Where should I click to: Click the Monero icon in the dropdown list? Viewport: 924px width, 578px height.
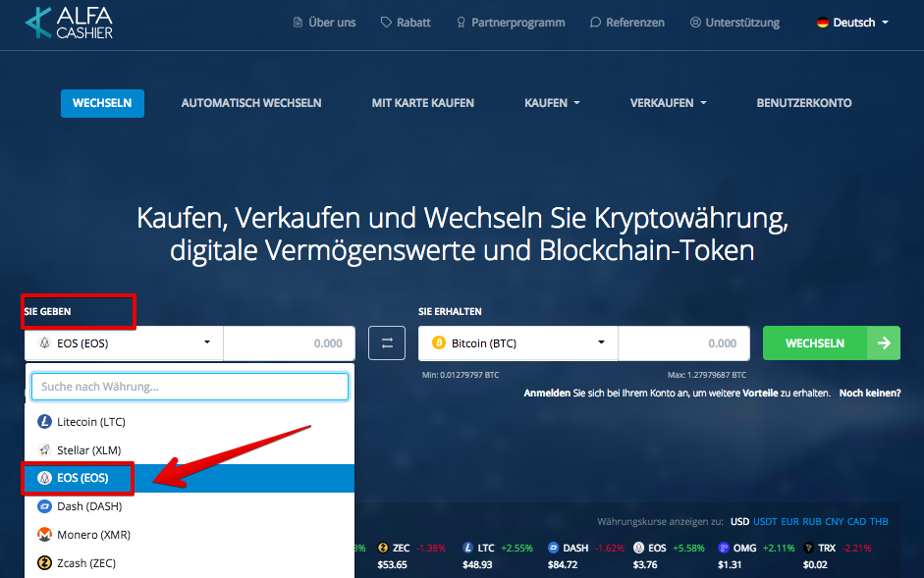click(44, 535)
